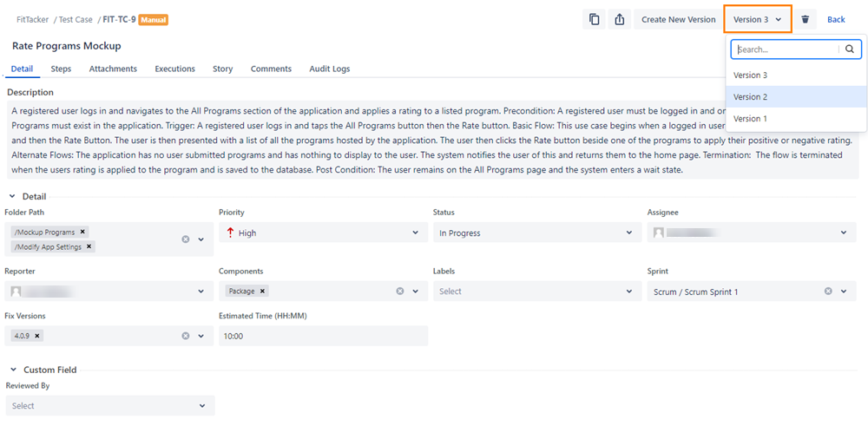Click the Back link
The width and height of the screenshot is (868, 426).
pyautogui.click(x=836, y=19)
